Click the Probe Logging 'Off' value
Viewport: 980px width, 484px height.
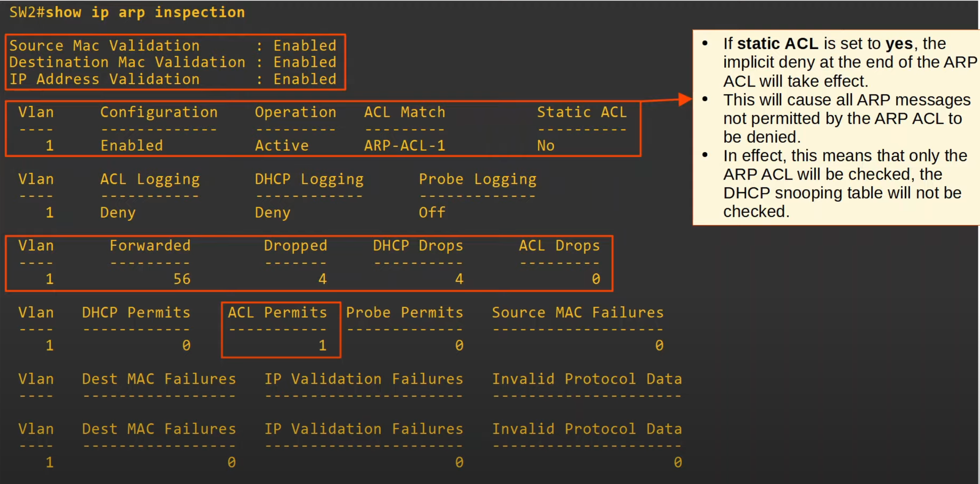click(432, 212)
